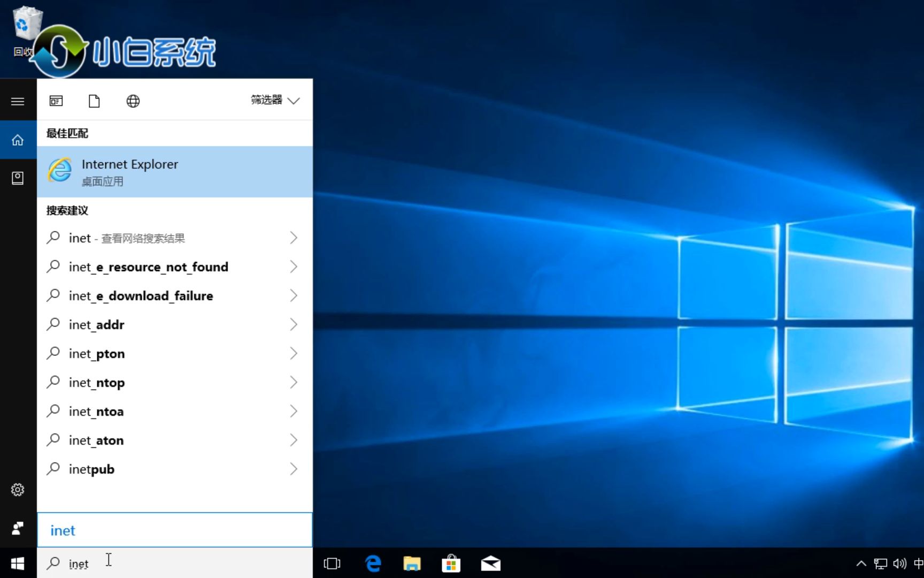Image resolution: width=924 pixels, height=578 pixels.
Task: Mute system volume via the speaker tray icon
Action: (899, 563)
